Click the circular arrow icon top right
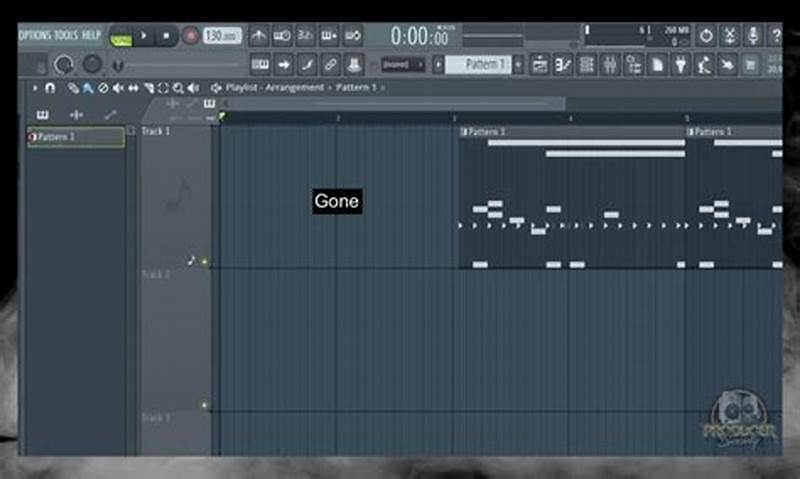 coord(706,36)
